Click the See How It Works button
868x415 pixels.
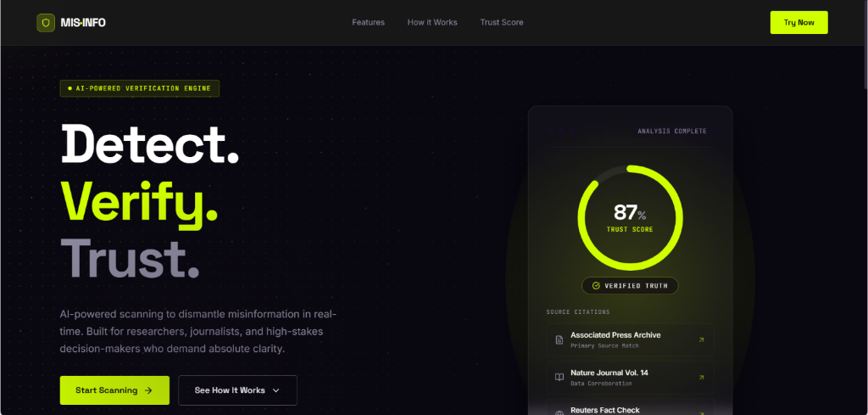coord(237,390)
